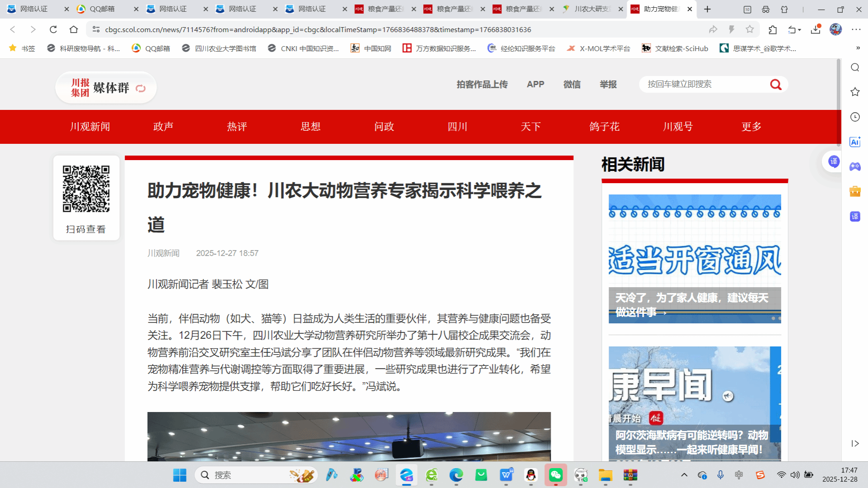Open the games controller sidebar icon
Viewport: 868px width, 488px height.
[855, 167]
